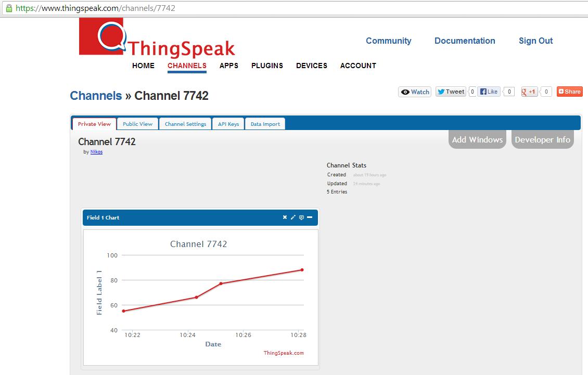This screenshot has height=375, width=588.
Task: Click the Developer Info button
Action: pos(543,139)
